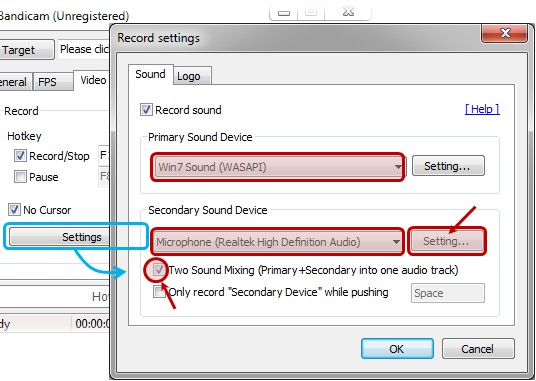
Task: Switch to the Sound tab
Action: [x=150, y=74]
